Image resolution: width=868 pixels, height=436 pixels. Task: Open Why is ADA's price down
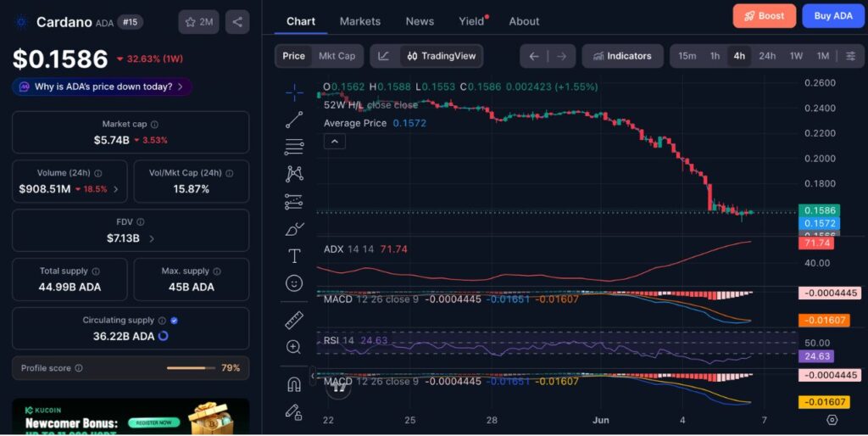pos(103,87)
